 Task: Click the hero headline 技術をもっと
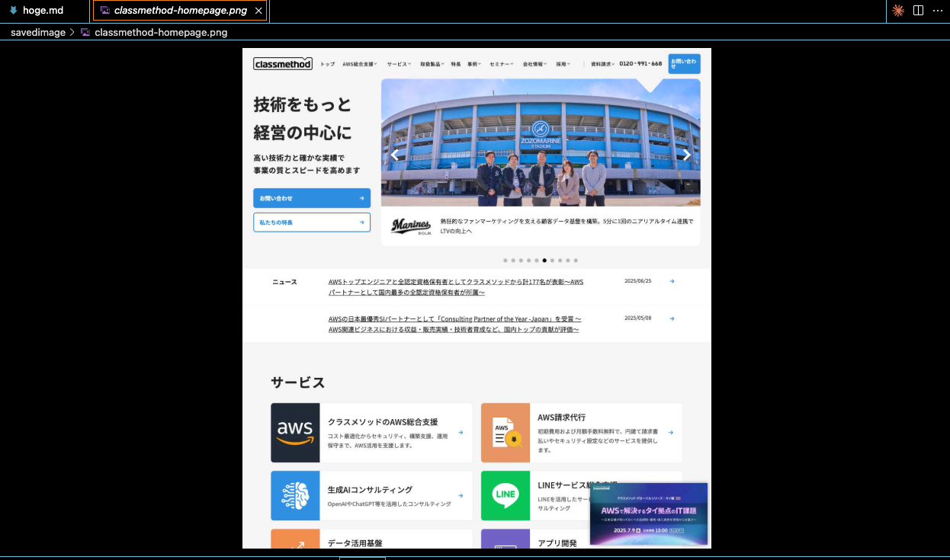(x=303, y=104)
